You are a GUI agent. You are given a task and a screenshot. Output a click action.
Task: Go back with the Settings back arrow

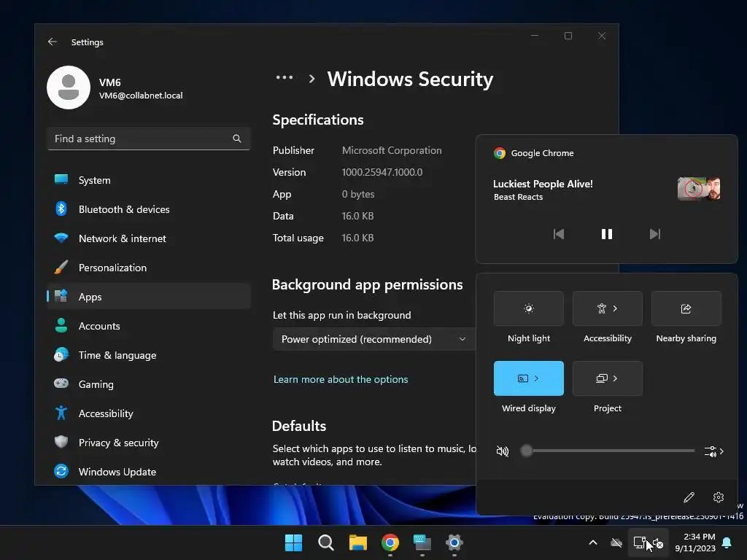[x=53, y=42]
